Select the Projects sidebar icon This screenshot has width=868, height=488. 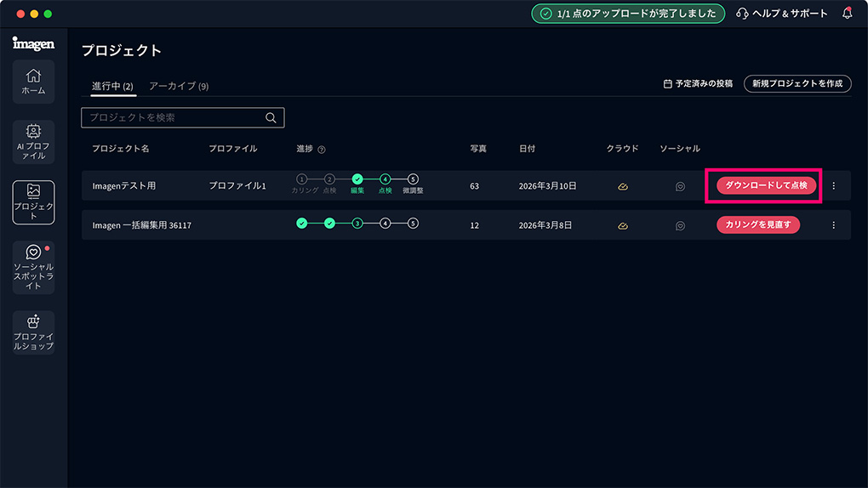pyautogui.click(x=33, y=201)
